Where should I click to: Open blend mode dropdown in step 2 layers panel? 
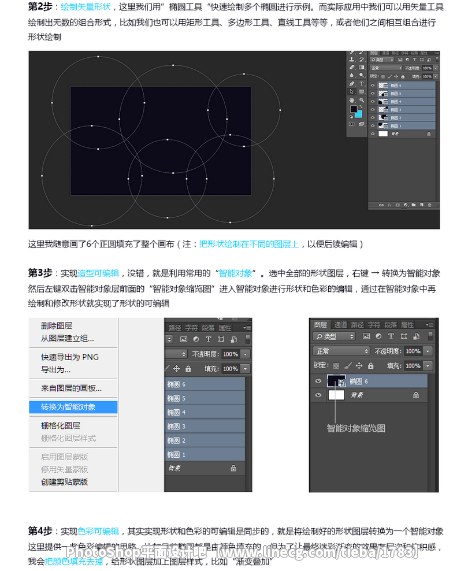[386, 68]
